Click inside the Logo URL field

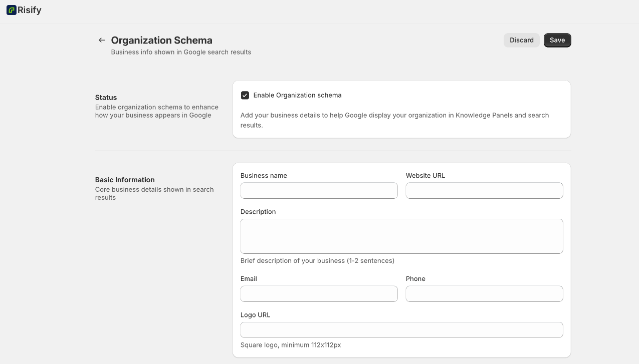[401, 330]
